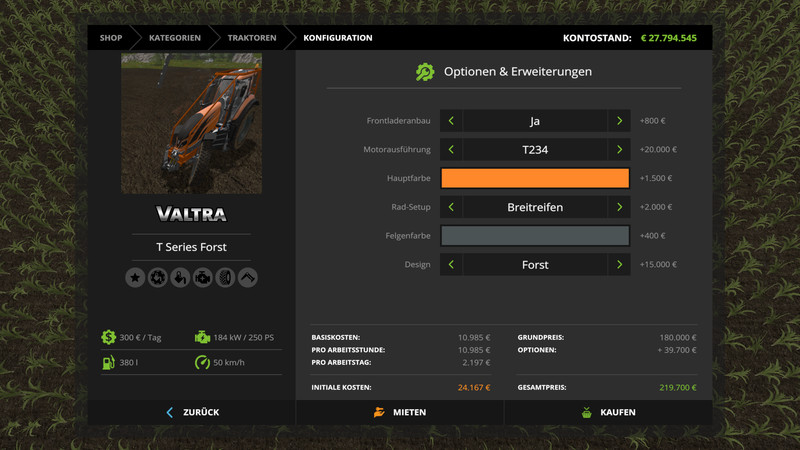Open the orange Hauptfarbe color swatch
This screenshot has width=800, height=450.
click(535, 179)
